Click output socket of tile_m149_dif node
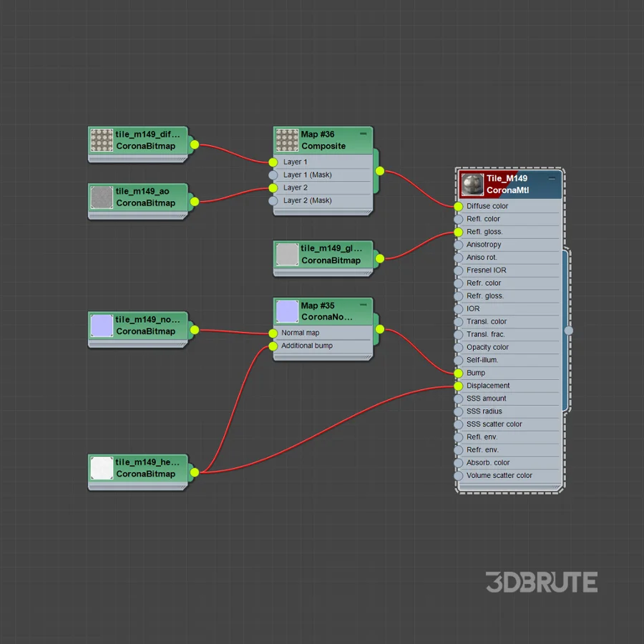The height and width of the screenshot is (644, 644). click(195, 145)
